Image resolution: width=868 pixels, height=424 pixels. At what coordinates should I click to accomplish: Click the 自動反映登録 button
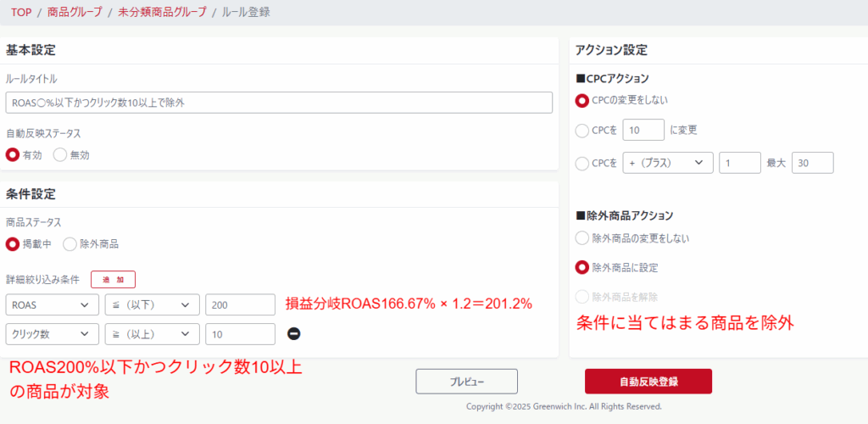pyautogui.click(x=648, y=382)
